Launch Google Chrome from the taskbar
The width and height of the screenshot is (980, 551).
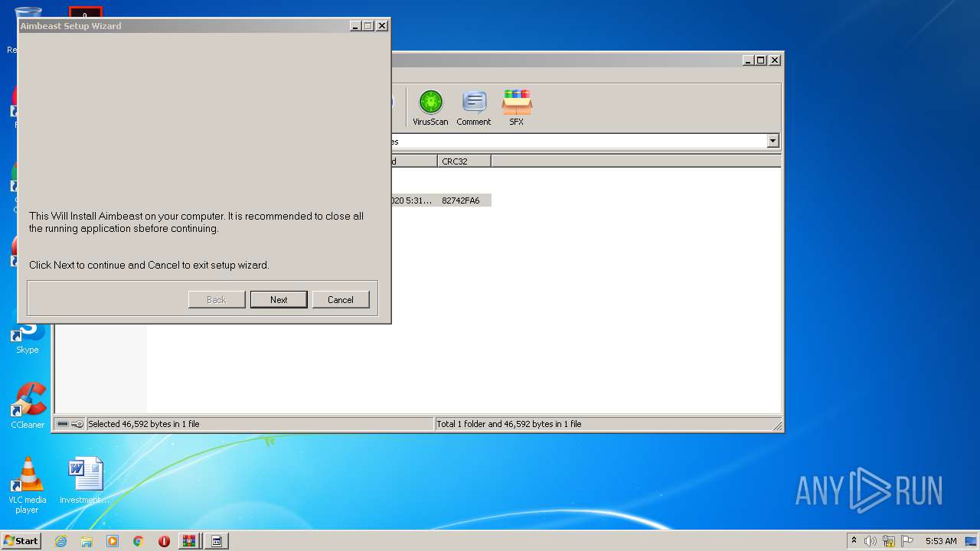click(x=139, y=541)
